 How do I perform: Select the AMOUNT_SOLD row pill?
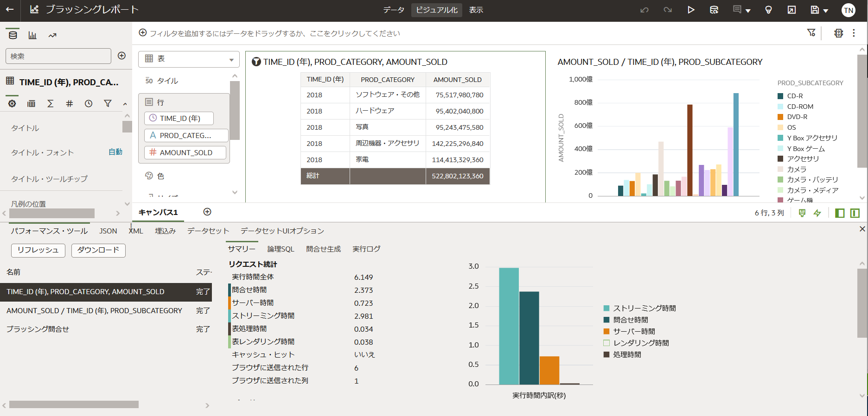point(185,152)
